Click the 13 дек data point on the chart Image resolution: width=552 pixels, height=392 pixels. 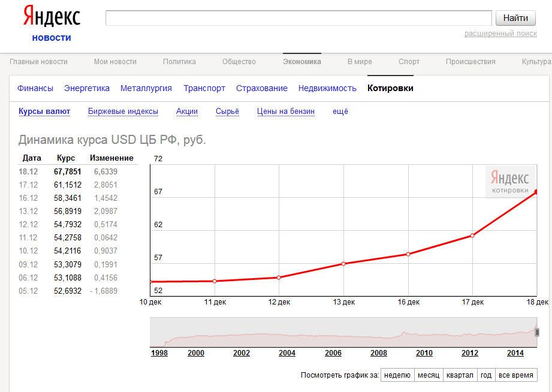point(343,264)
